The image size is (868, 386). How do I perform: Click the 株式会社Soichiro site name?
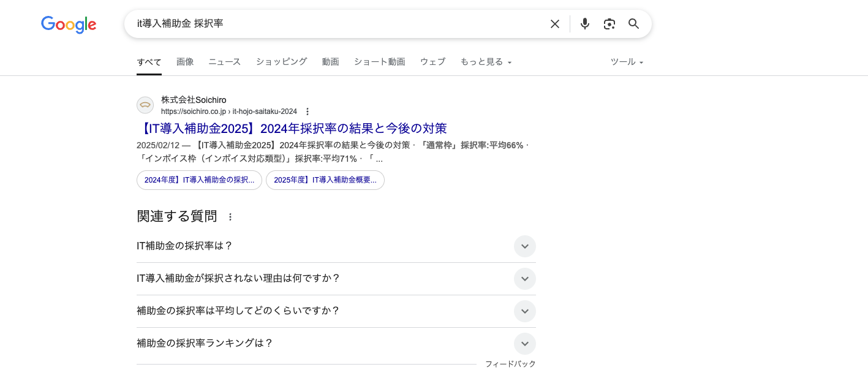point(194,100)
